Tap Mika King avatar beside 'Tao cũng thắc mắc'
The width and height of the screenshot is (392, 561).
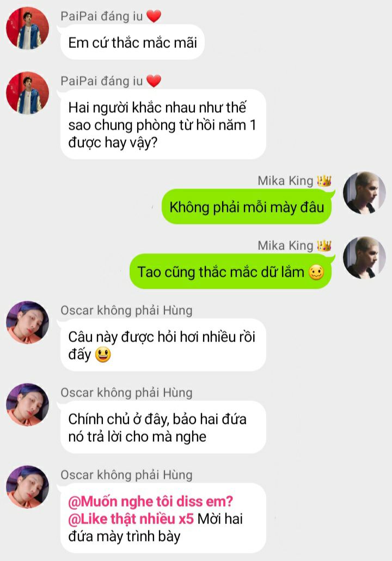coord(364,258)
